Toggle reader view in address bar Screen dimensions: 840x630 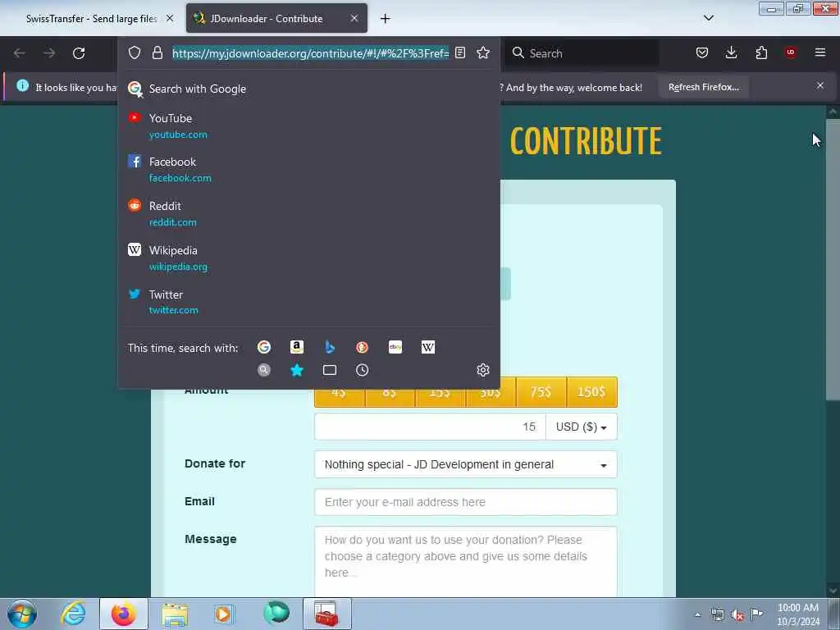click(460, 52)
